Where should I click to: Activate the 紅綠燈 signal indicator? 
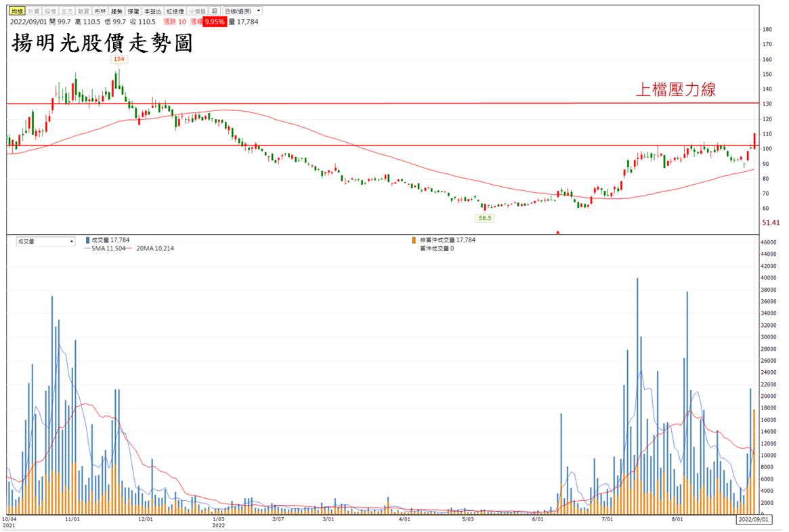tap(171, 11)
